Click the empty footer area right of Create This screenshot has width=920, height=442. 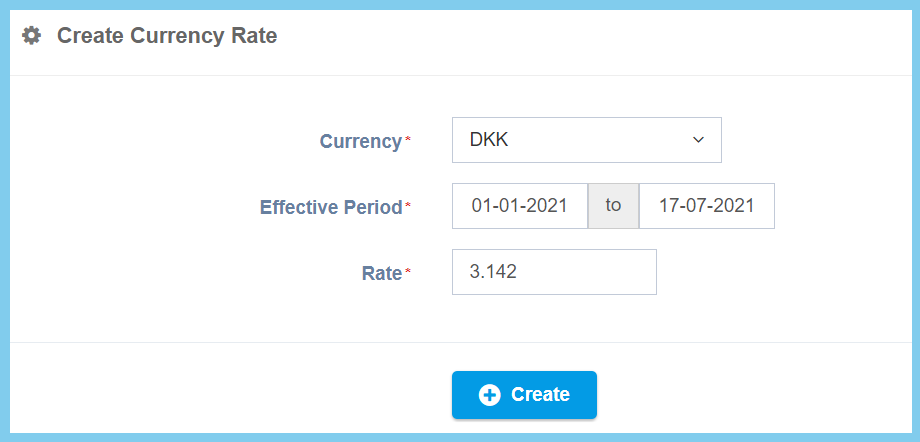(x=750, y=395)
